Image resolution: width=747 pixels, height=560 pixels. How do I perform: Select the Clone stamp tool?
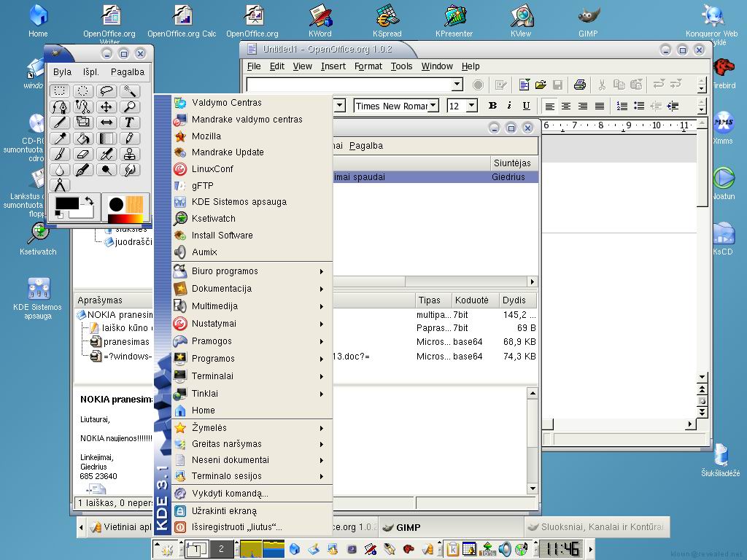pyautogui.click(x=130, y=154)
